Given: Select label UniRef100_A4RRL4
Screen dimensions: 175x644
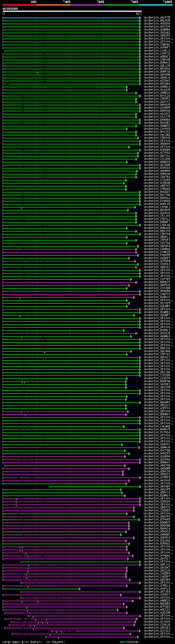Looking at the screenshot, I should pyautogui.click(x=157, y=87).
